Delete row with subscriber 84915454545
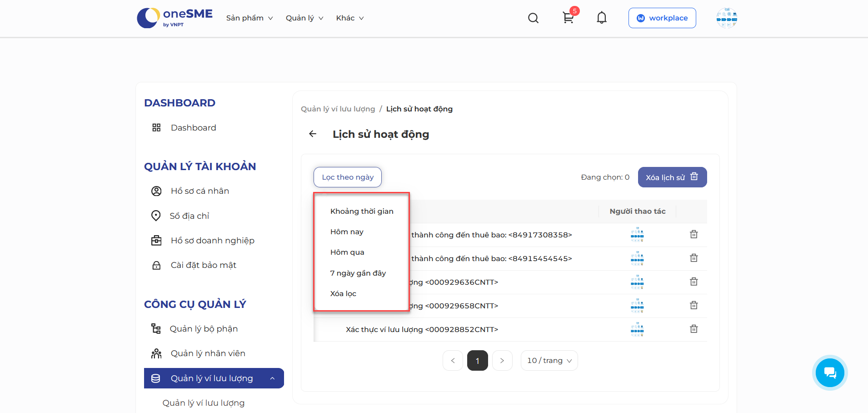Viewport: 868px width, 413px height. (x=693, y=258)
